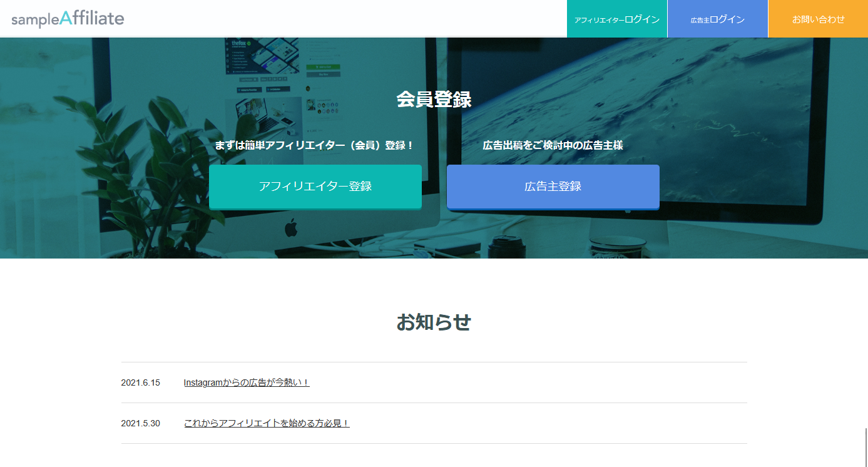Image resolution: width=868 pixels, height=467 pixels.
Task: Click the お知らせ section heading
Action: tap(434, 323)
